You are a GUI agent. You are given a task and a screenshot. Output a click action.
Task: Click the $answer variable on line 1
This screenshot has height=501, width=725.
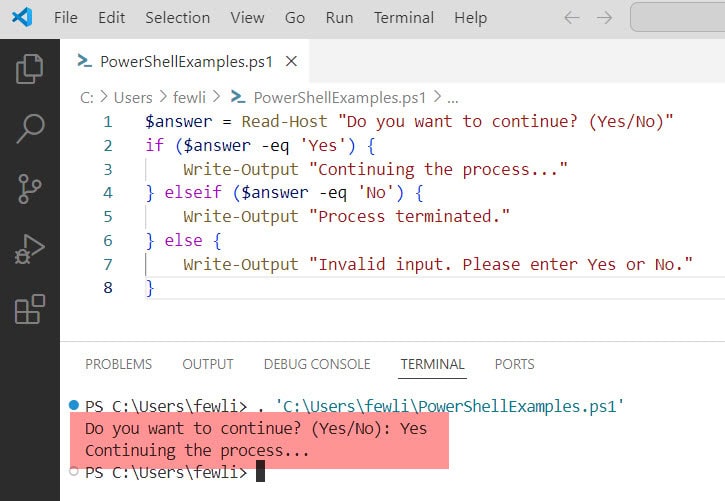pos(179,122)
